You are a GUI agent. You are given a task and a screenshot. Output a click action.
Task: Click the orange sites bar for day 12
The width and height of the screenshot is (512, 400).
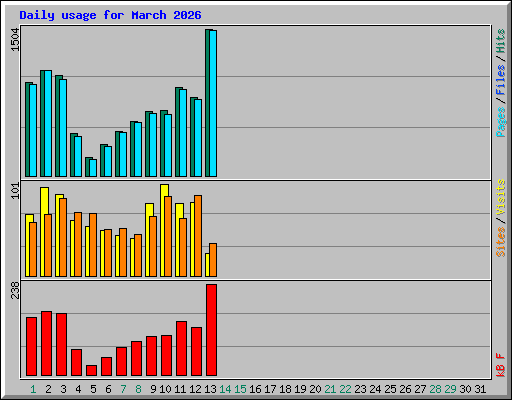pyautogui.click(x=198, y=236)
